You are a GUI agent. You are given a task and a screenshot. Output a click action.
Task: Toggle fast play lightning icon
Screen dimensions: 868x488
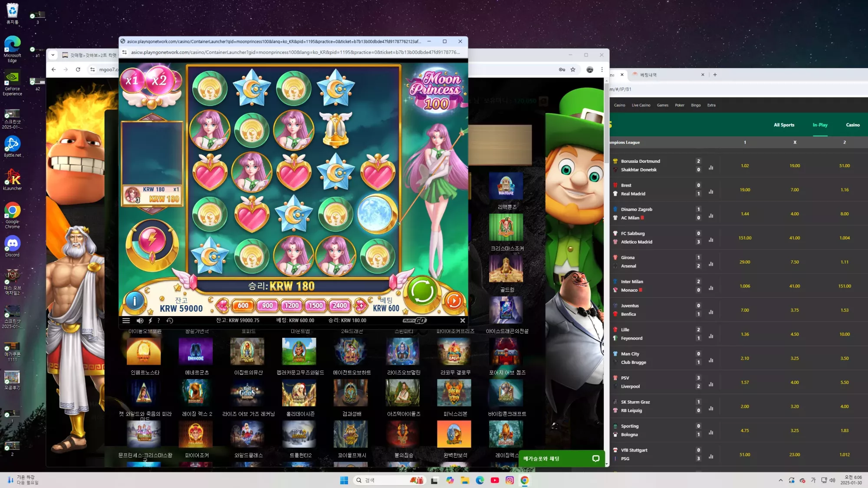click(150, 320)
